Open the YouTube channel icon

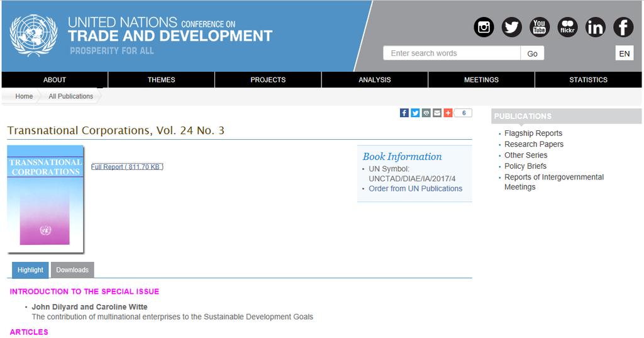click(x=540, y=27)
